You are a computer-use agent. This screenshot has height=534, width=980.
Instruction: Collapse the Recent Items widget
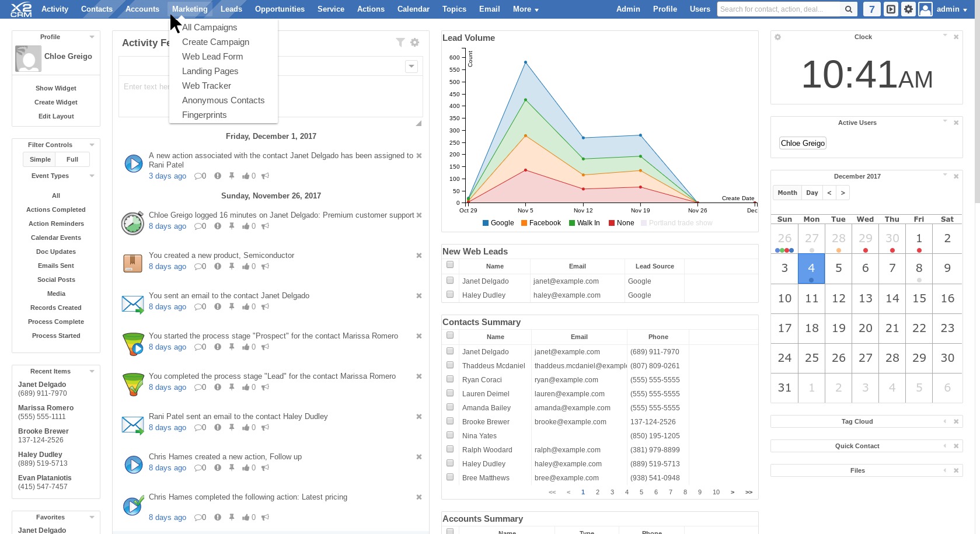(92, 371)
